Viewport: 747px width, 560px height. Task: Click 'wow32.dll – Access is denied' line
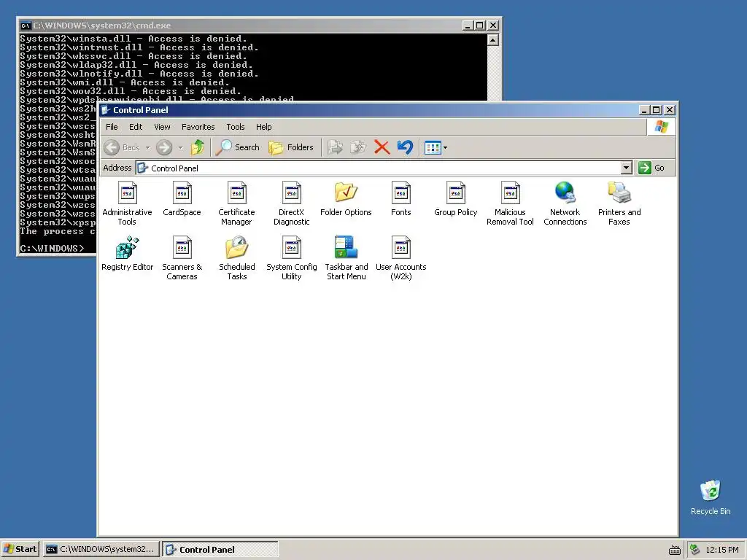pyautogui.click(x=130, y=91)
